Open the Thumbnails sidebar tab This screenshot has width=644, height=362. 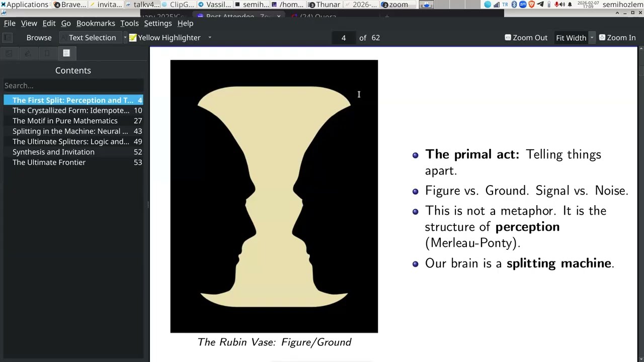pos(9,53)
